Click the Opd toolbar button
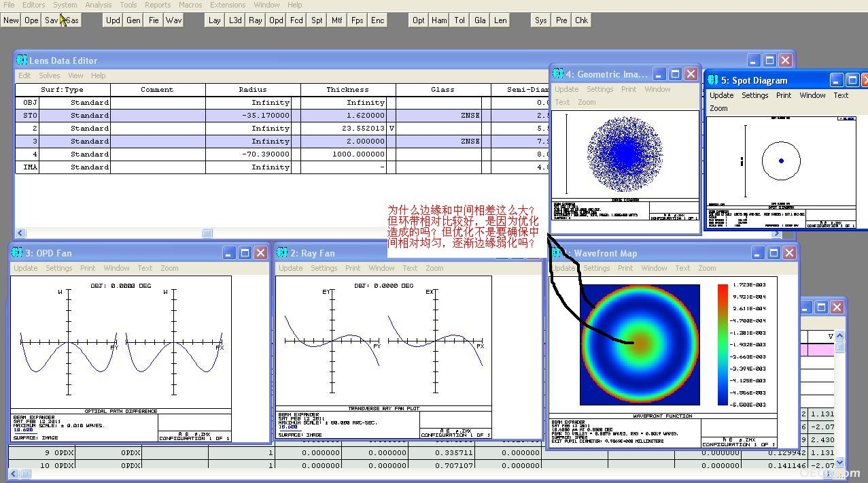868x483 pixels. point(276,20)
